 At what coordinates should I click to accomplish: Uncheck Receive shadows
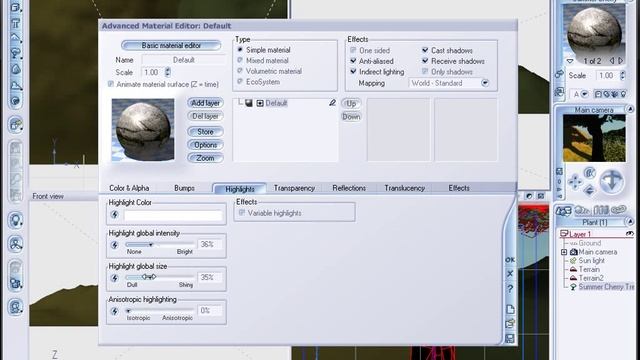pyautogui.click(x=425, y=61)
